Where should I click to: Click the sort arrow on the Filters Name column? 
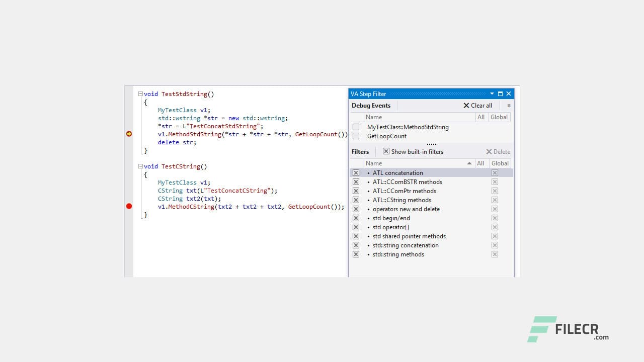point(468,163)
